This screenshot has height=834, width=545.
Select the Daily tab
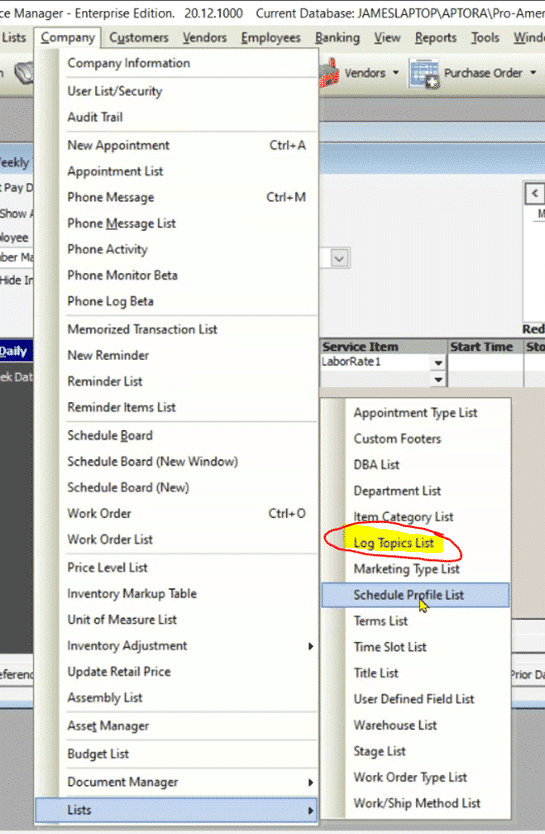pos(15,351)
